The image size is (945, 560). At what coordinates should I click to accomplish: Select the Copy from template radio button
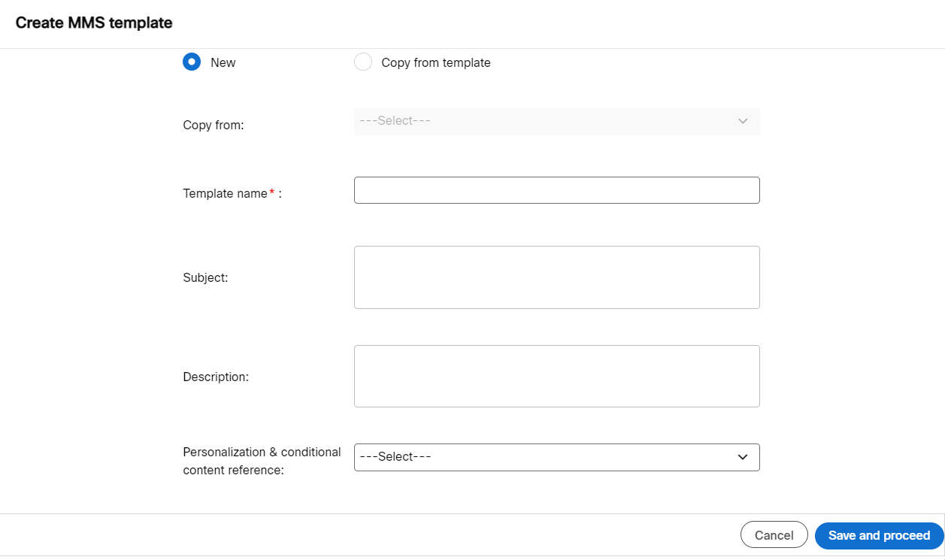[363, 62]
